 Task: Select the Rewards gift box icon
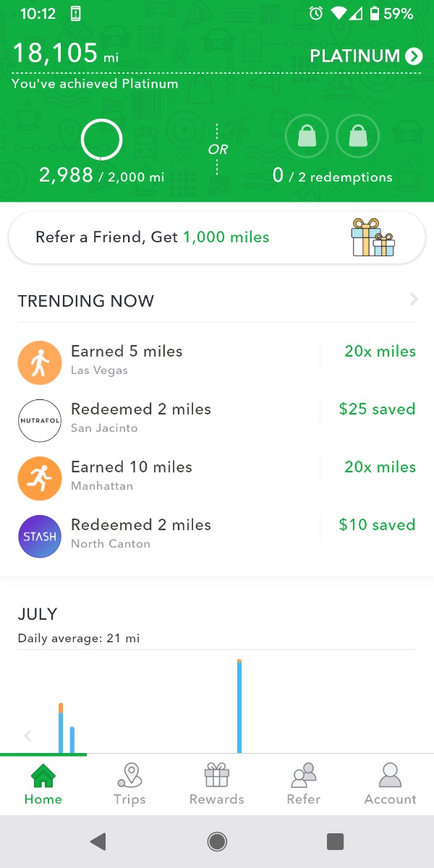(216, 775)
